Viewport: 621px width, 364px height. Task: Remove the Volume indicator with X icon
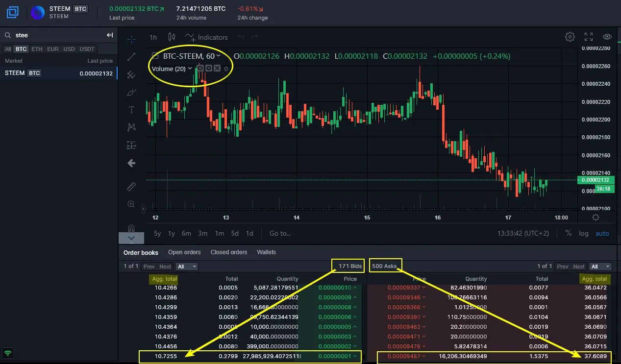click(x=217, y=69)
